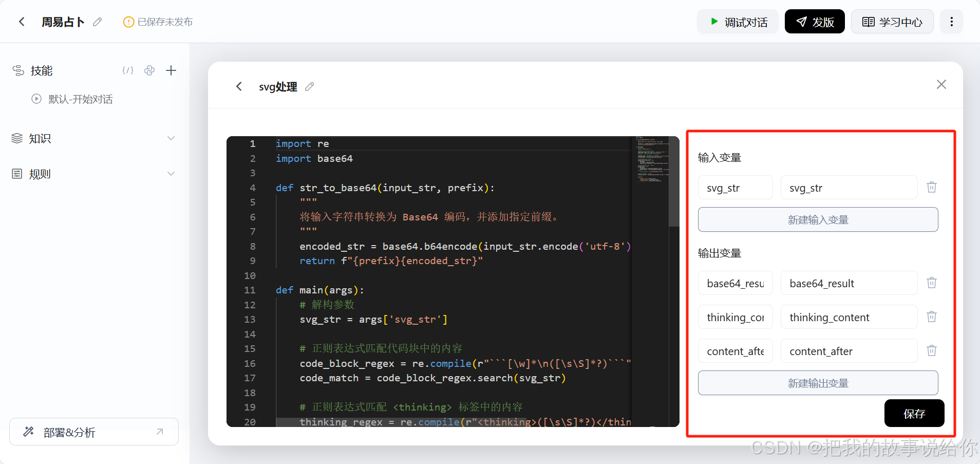Click the base64_result output description field
Image resolution: width=980 pixels, height=464 pixels.
849,283
